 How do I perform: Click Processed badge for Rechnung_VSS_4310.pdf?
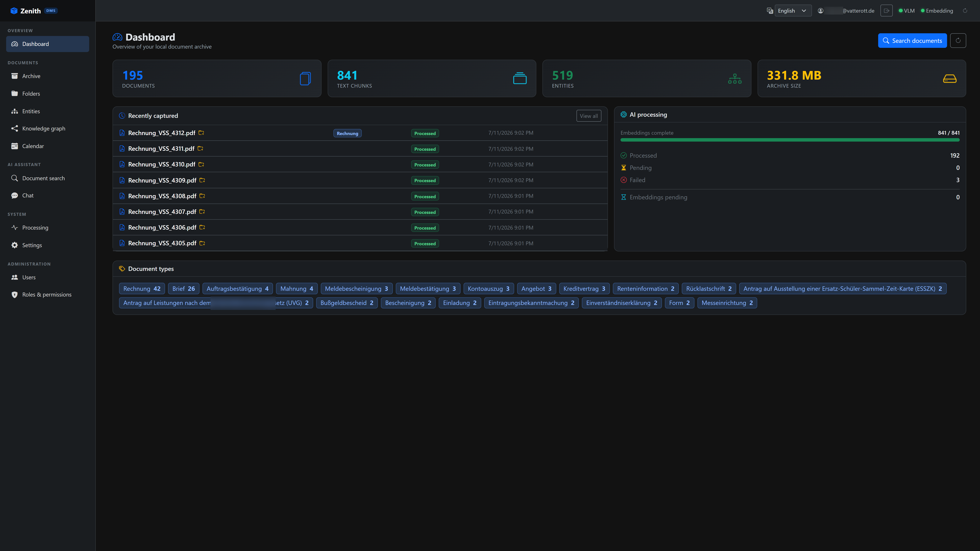point(425,165)
